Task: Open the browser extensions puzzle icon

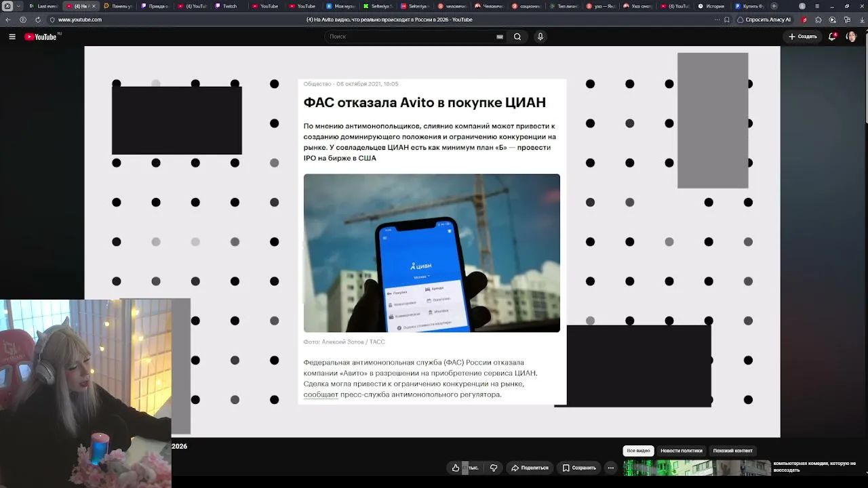Action: coord(818,20)
